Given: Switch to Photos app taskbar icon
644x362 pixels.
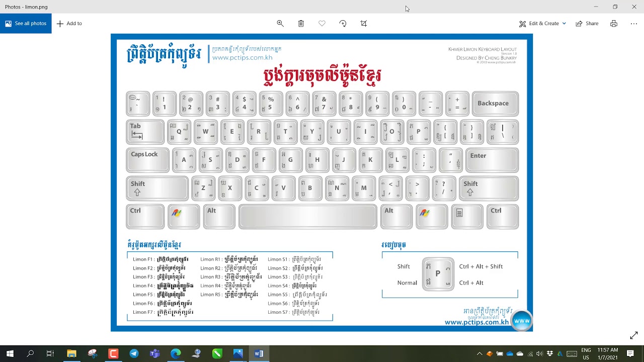Looking at the screenshot, I should 238,353.
